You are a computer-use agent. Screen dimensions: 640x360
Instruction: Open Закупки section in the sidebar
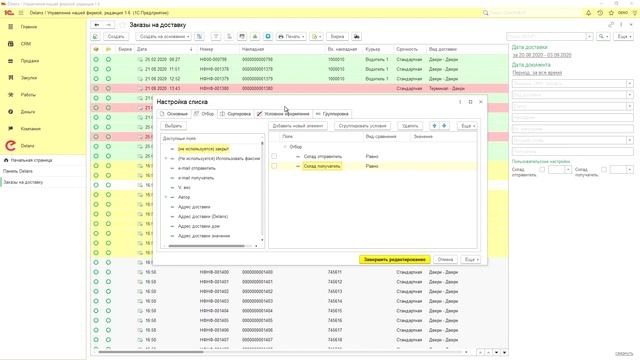(x=29, y=78)
